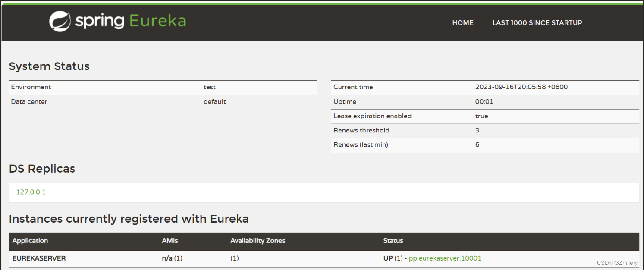Open the pp:eurekaserver:10001 instance link
The width and height of the screenshot is (644, 270).
tap(445, 258)
